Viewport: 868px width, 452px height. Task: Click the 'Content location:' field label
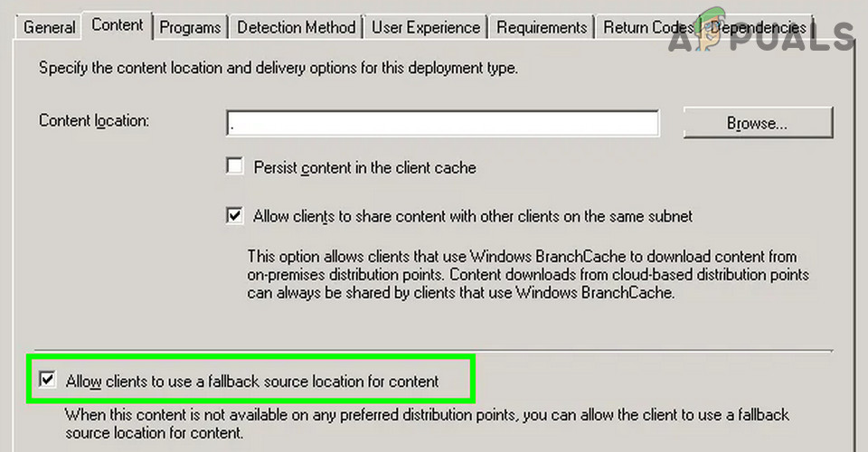[94, 120]
